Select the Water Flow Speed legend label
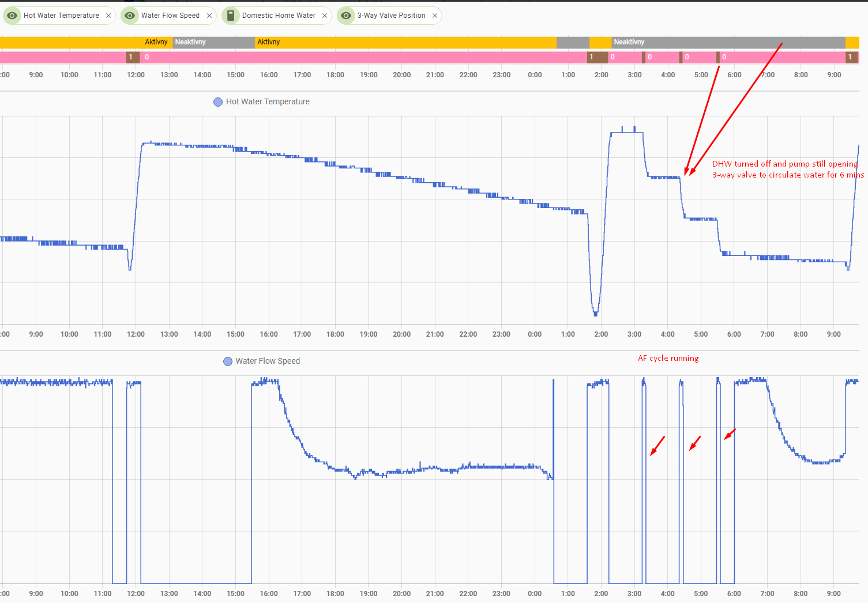Viewport: 868px width, 603px height. pos(268,361)
